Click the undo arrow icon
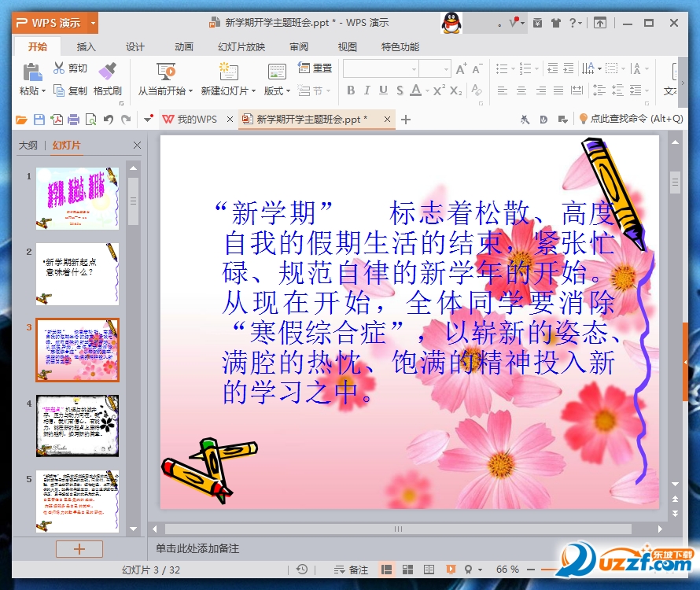 108,120
